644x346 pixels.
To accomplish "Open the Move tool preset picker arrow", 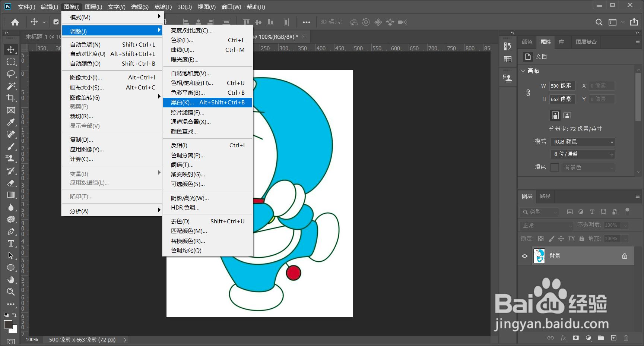I will pos(44,22).
